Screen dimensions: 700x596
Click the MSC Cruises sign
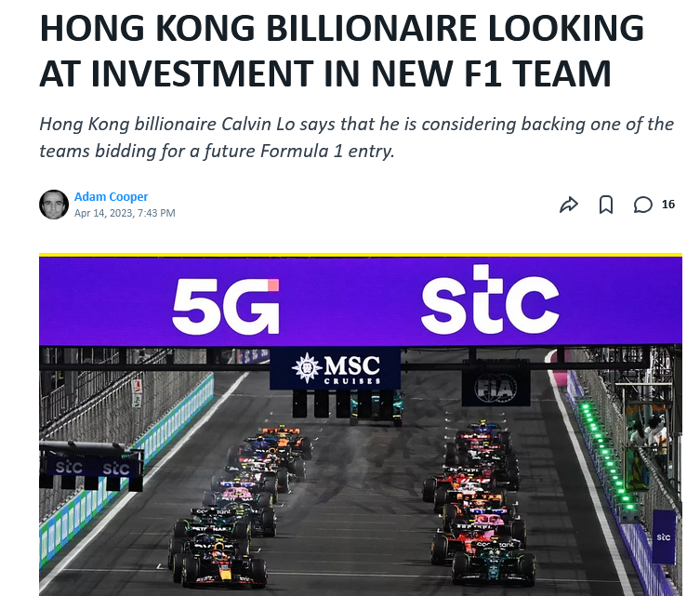335,369
